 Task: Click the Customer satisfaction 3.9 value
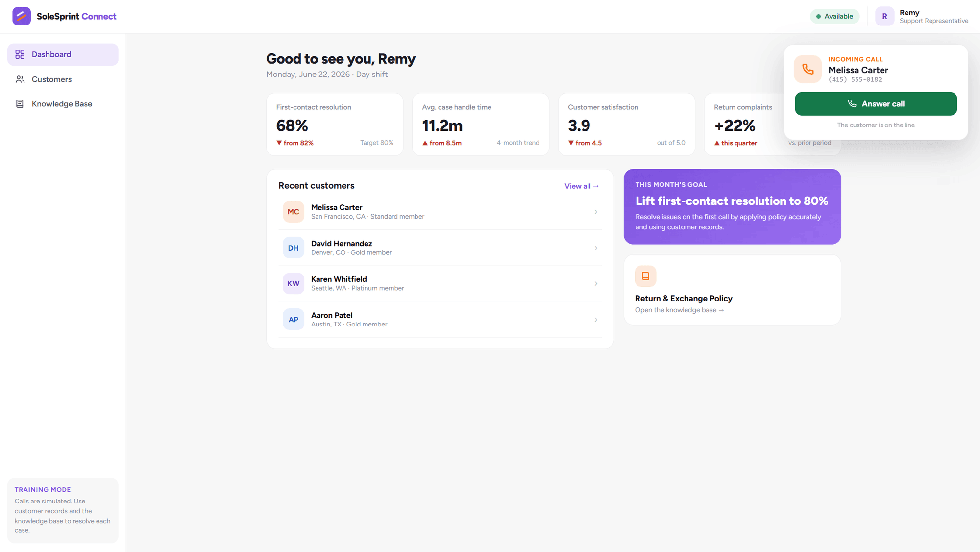579,126
